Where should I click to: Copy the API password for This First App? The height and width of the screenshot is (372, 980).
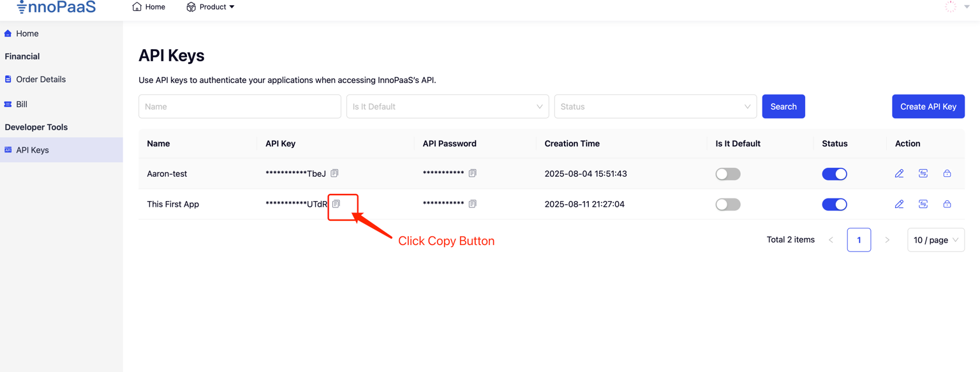(472, 204)
